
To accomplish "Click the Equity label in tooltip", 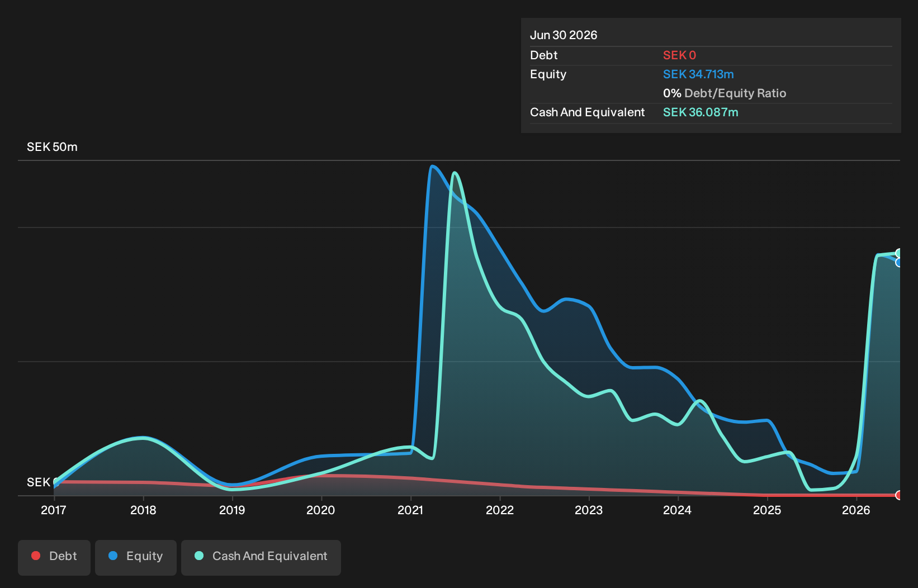I will 548,74.
